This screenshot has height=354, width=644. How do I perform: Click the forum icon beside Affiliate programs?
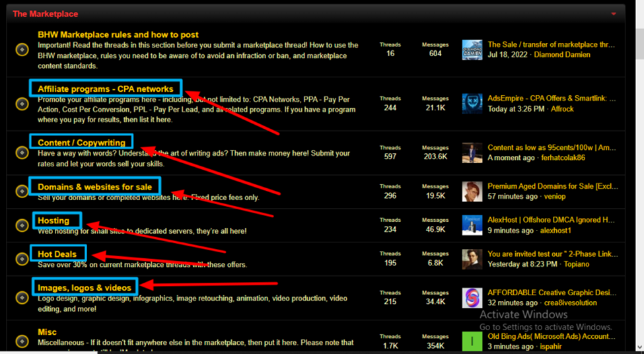click(22, 104)
